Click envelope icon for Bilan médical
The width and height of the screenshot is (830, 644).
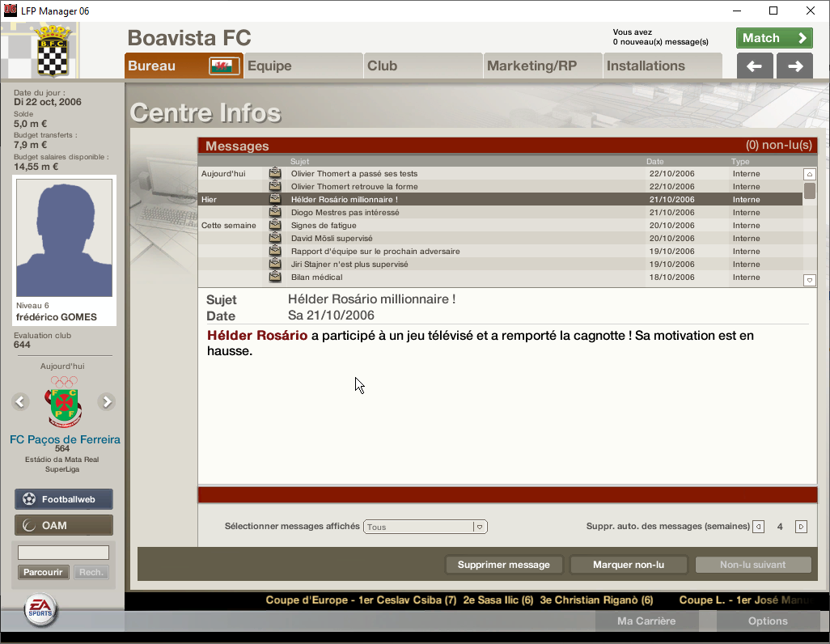coord(275,277)
